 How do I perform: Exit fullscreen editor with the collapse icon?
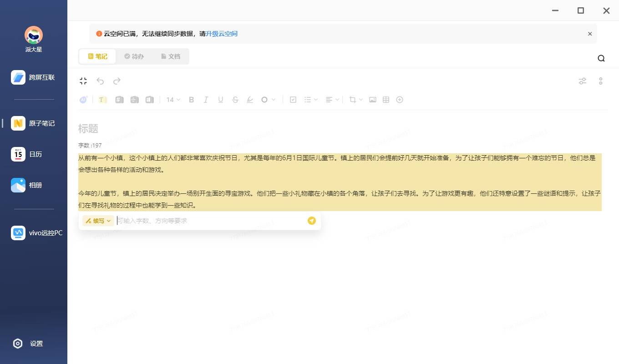(x=83, y=81)
